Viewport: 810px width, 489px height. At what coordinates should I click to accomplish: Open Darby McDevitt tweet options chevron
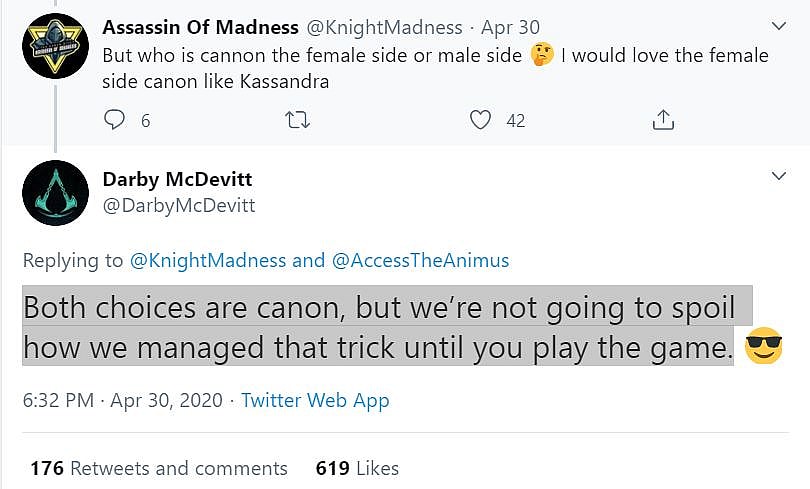(780, 176)
